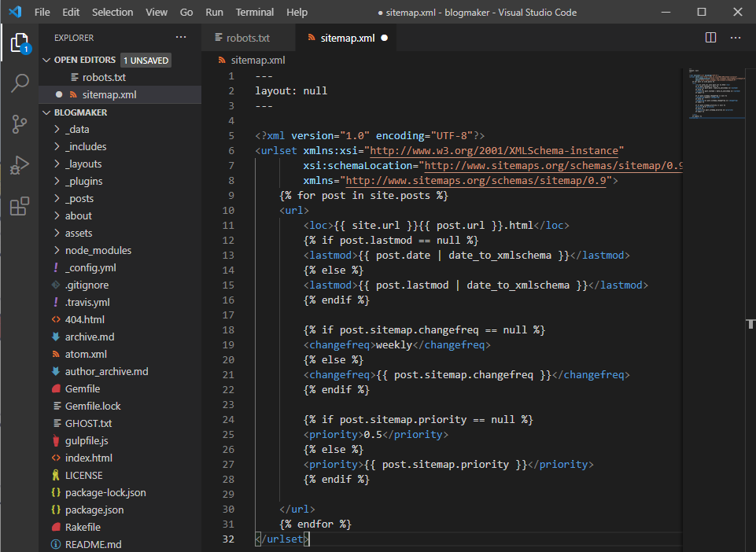This screenshot has height=552, width=756.
Task: Open the Selection menu
Action: pos(112,12)
